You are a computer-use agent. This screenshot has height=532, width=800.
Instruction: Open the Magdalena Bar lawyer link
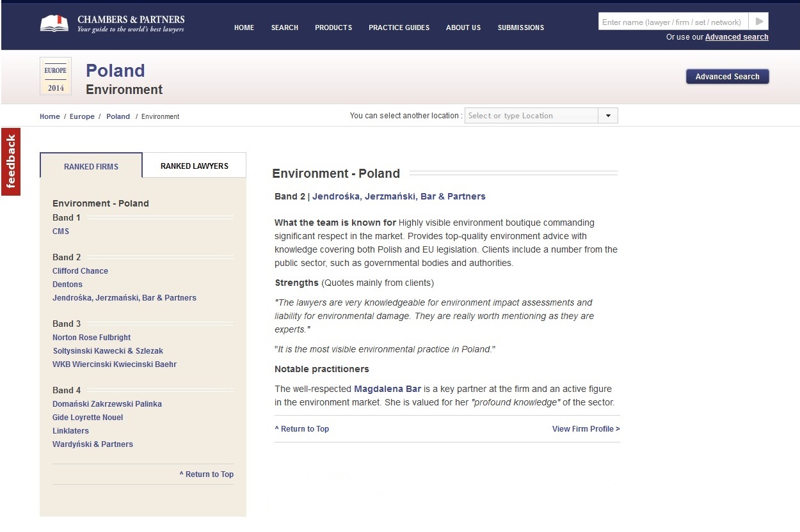[x=387, y=389]
